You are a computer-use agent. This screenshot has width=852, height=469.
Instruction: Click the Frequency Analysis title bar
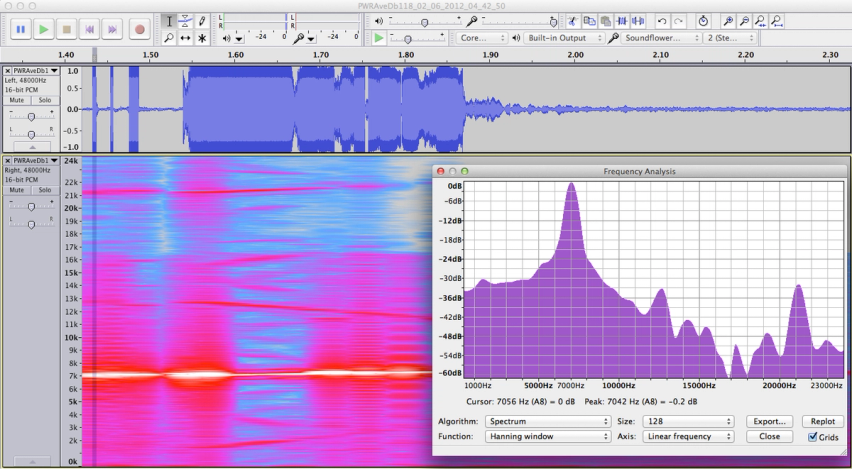click(640, 171)
